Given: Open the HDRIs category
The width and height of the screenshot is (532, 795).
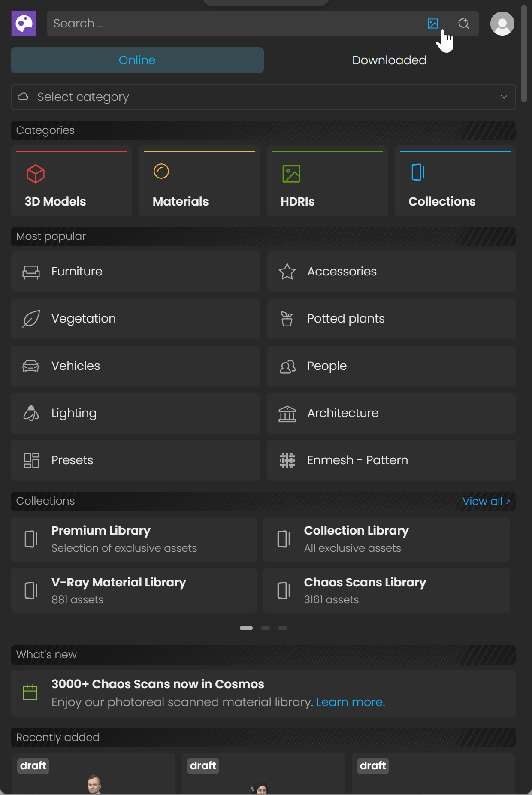Looking at the screenshot, I should click(x=327, y=181).
